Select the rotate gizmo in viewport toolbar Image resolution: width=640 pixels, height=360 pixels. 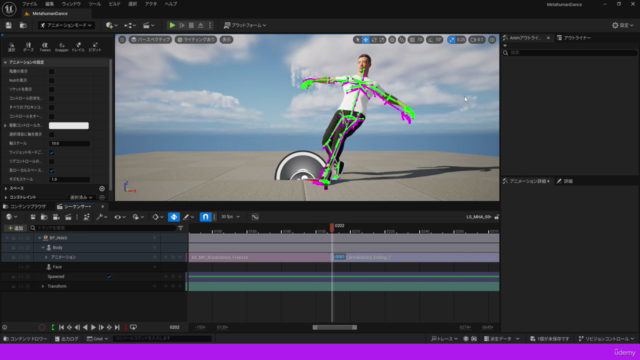point(374,40)
